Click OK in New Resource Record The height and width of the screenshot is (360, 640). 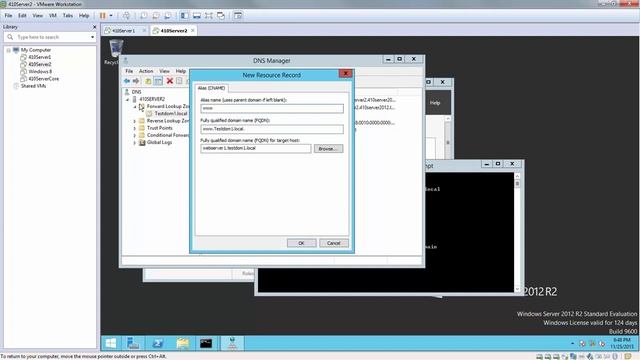click(x=301, y=243)
